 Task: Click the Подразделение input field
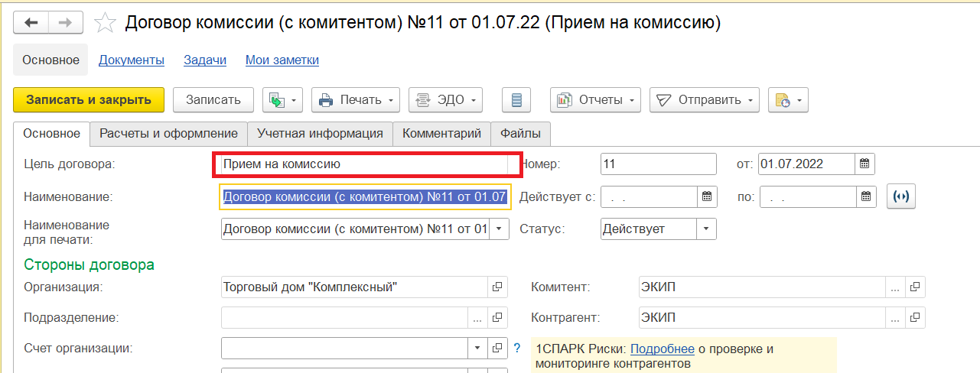(344, 317)
